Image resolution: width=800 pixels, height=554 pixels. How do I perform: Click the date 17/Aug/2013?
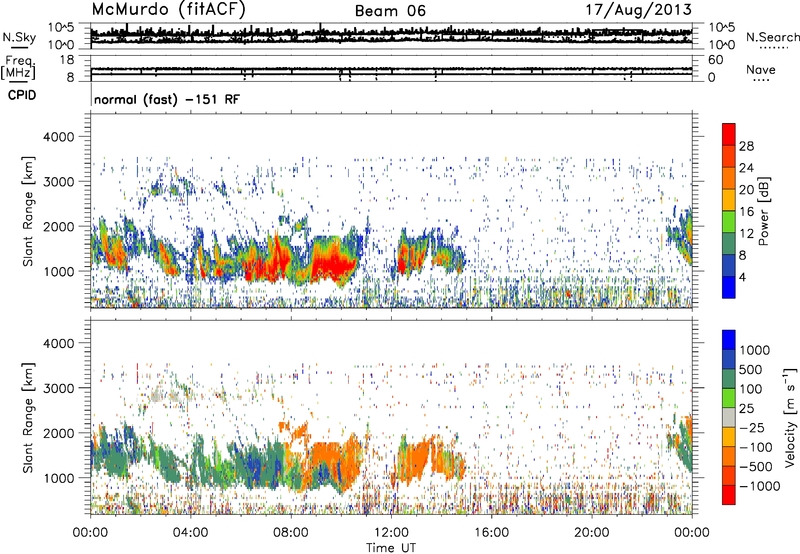639,10
